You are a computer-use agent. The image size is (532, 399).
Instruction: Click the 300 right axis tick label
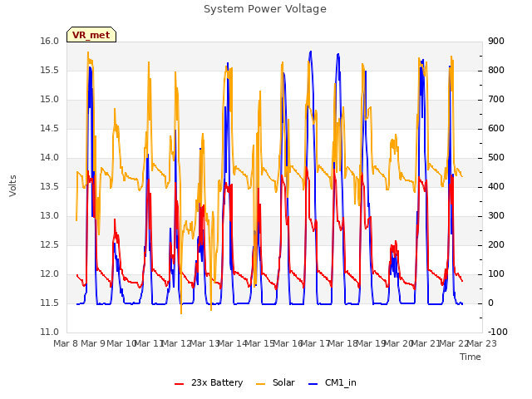(x=496, y=216)
